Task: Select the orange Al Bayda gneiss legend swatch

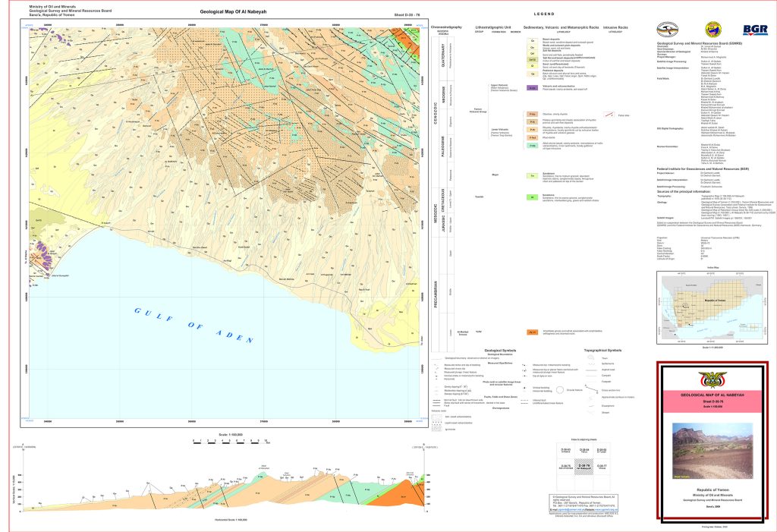Action: pos(533,332)
